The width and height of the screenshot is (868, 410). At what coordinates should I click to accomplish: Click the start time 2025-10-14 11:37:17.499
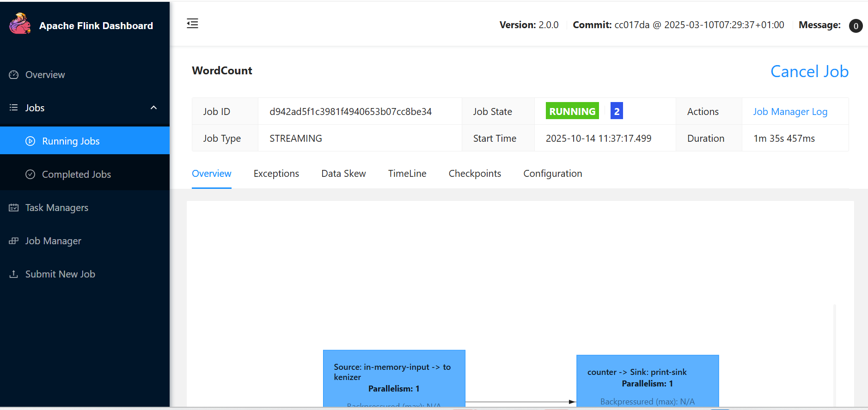coord(599,139)
